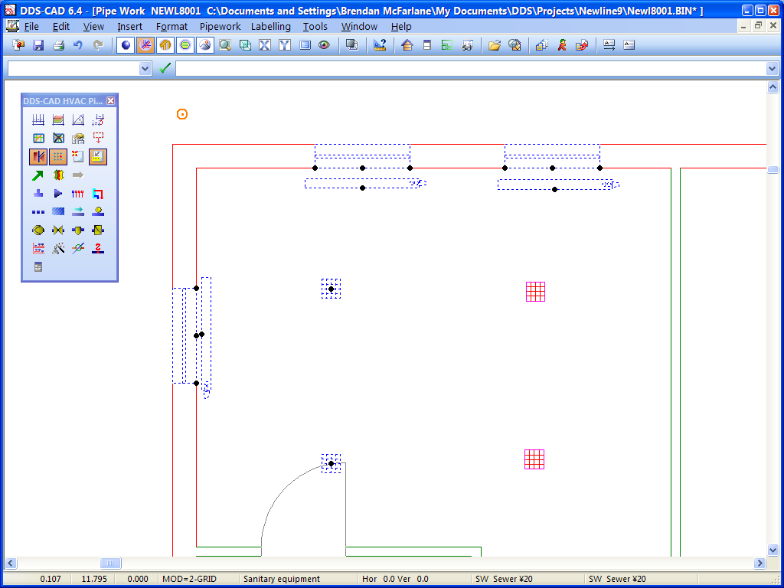
Task: Open the Insert menu
Action: click(x=130, y=26)
